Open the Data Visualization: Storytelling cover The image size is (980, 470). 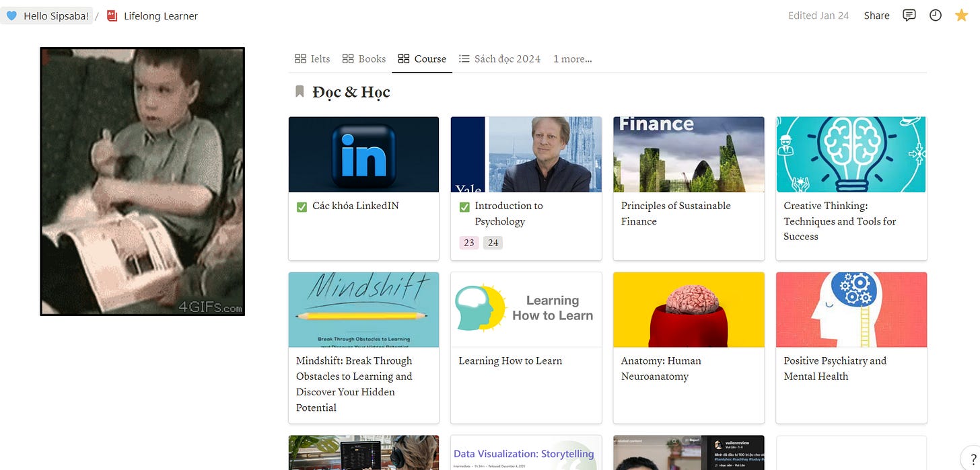(526, 453)
